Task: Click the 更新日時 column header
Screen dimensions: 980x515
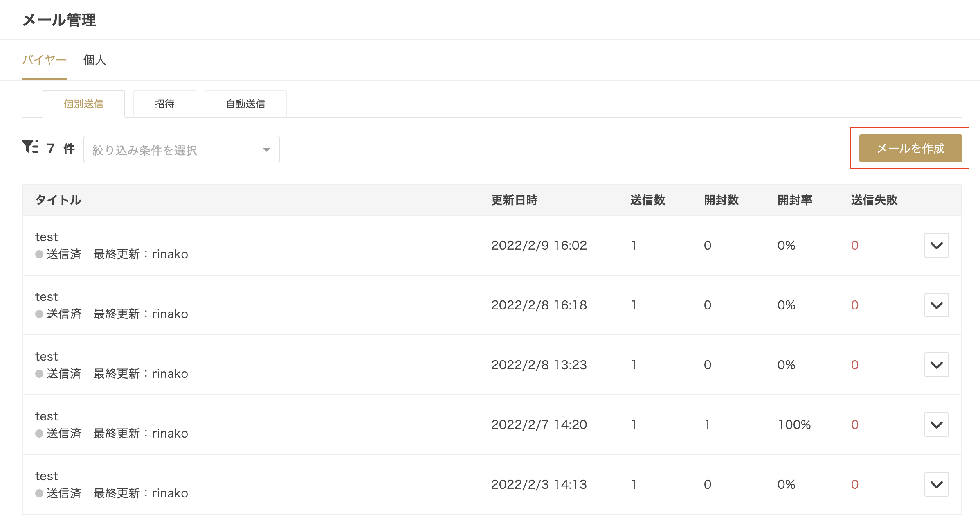Action: 514,200
